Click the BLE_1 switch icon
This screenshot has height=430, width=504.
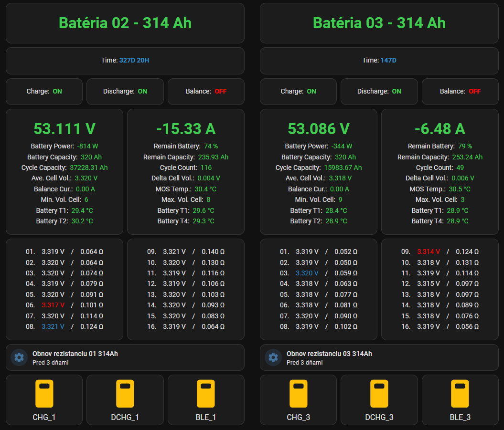tap(206, 393)
